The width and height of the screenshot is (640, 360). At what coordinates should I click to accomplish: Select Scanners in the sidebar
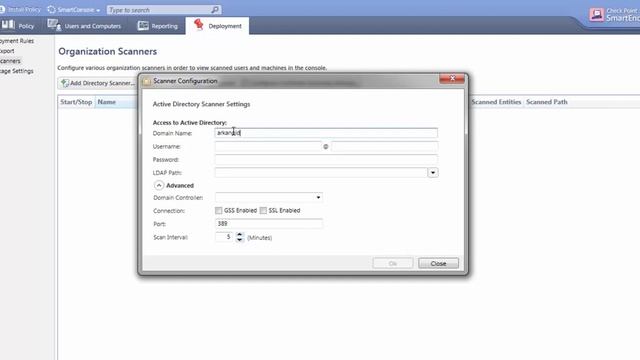pyautogui.click(x=10, y=61)
